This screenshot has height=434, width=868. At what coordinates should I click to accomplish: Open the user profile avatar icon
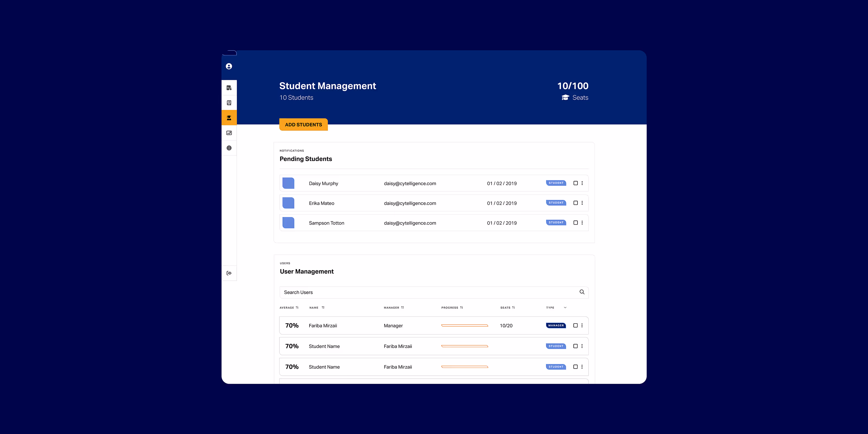pyautogui.click(x=229, y=66)
